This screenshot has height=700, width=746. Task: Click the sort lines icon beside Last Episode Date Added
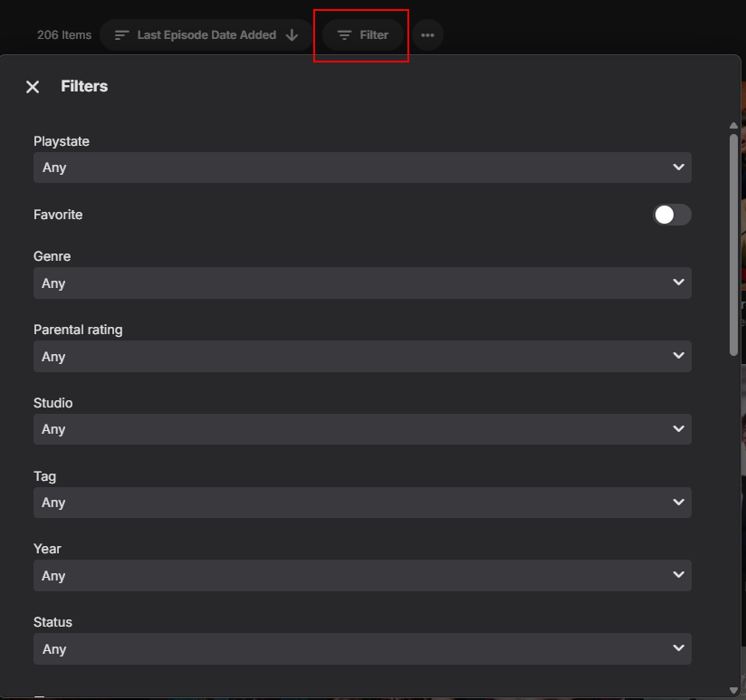click(x=122, y=35)
